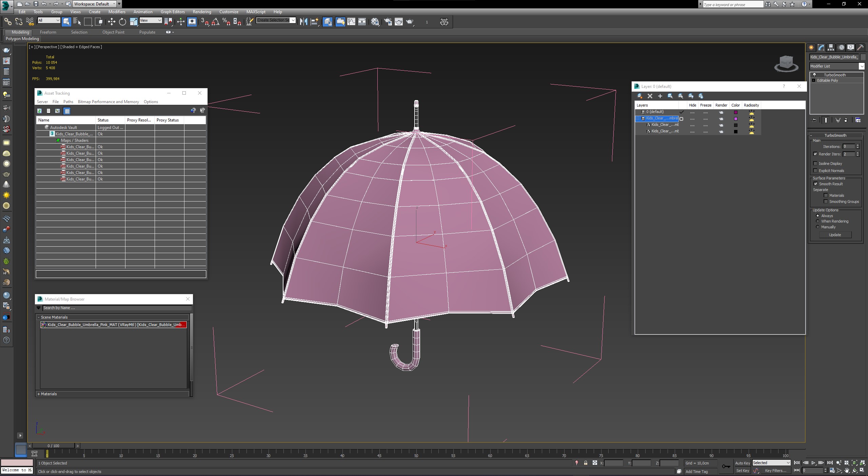Click the Play Animation button
This screenshot has height=476, width=868.
(813, 463)
